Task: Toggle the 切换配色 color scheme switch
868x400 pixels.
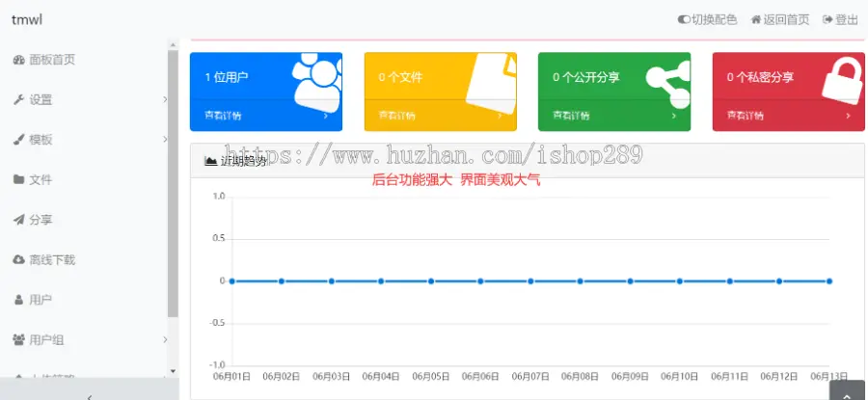Action: point(684,20)
